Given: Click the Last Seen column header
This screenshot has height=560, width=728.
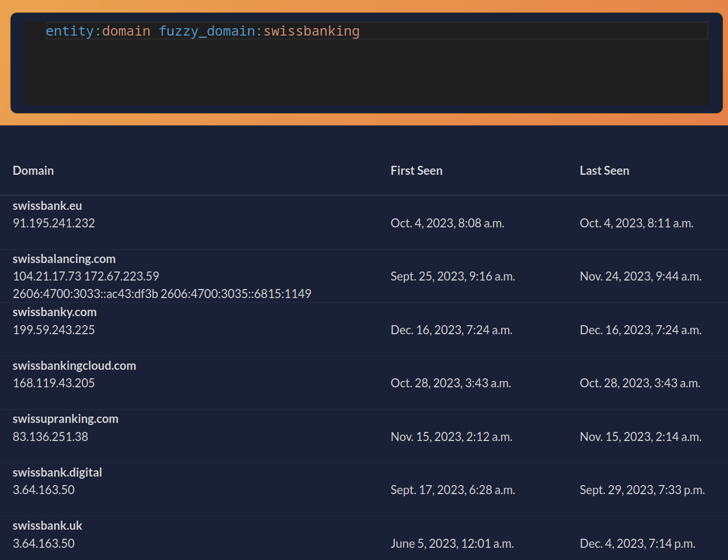Looking at the screenshot, I should click(604, 171).
